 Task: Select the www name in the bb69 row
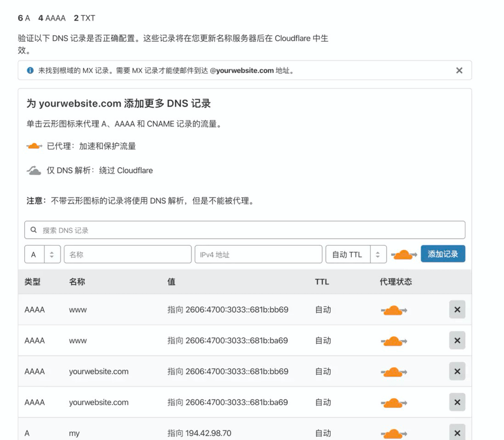78,310
